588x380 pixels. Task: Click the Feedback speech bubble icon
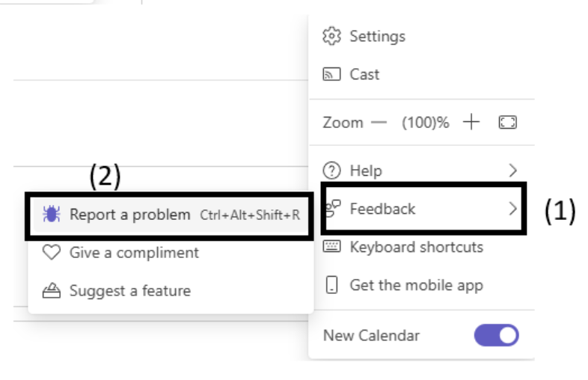(x=333, y=208)
